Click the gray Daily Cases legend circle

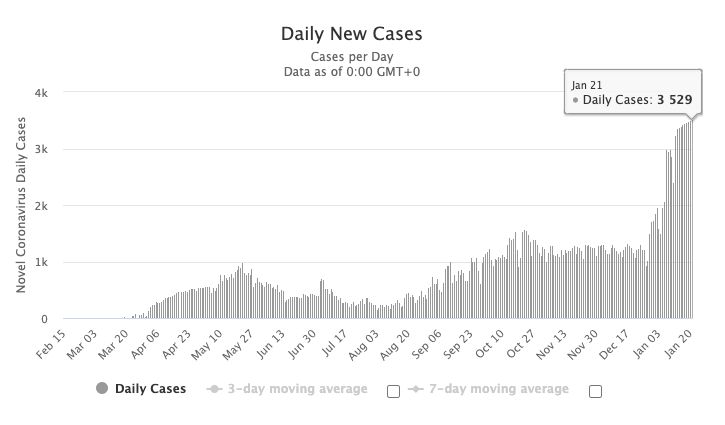[x=102, y=389]
